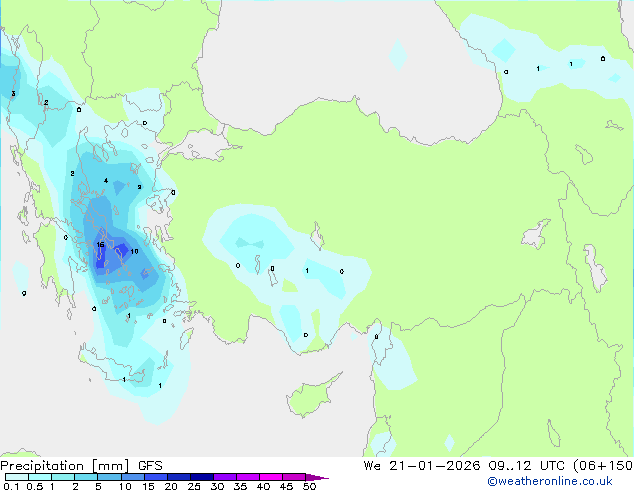Click legend label '30'

coord(217,486)
